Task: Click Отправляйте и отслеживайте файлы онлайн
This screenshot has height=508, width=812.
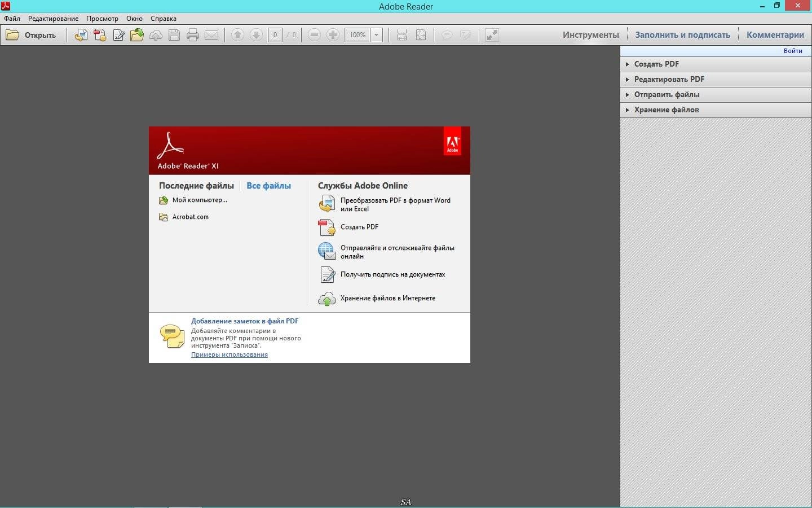Action: pos(397,252)
